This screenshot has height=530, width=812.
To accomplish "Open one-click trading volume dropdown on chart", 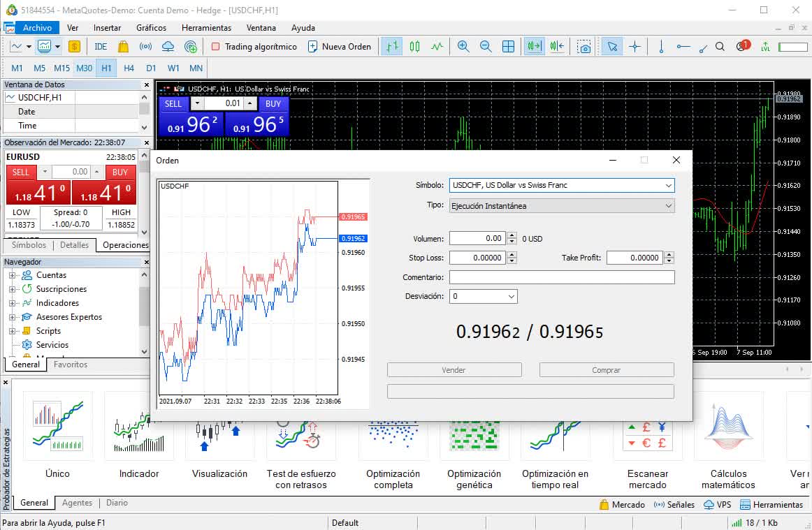I will click(x=197, y=103).
